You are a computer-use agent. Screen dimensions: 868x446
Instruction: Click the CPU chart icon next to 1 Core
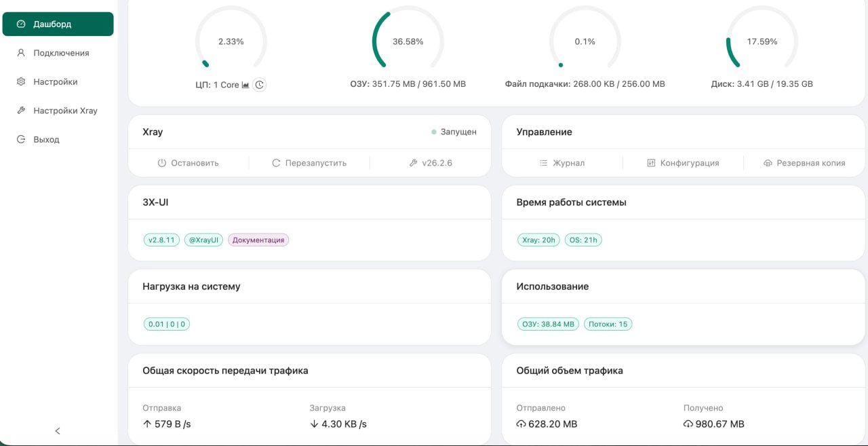point(245,85)
